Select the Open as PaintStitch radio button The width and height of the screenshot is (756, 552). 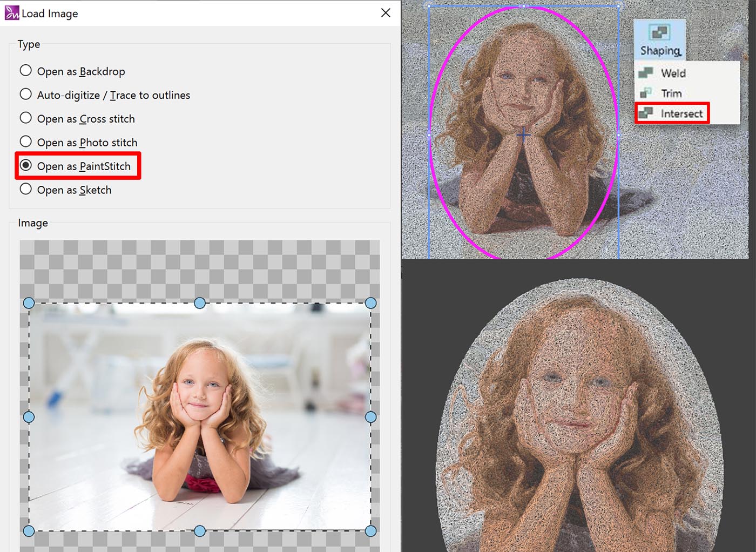(26, 166)
